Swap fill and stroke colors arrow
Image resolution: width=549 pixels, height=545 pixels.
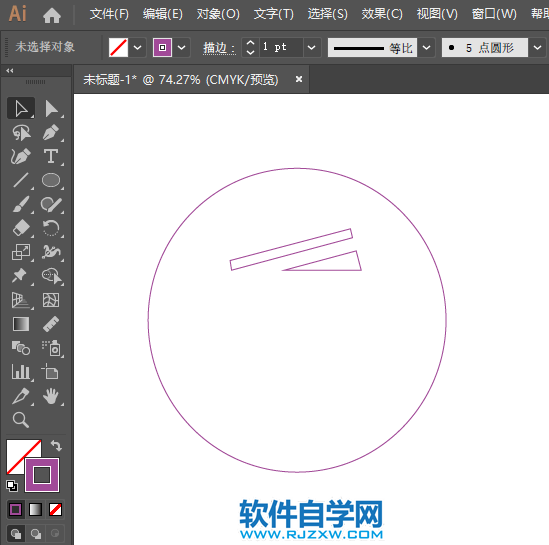coord(56,446)
